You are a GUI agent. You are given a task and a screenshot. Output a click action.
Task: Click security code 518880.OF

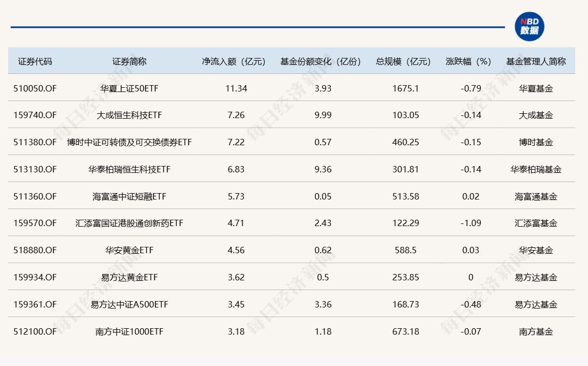(x=35, y=250)
